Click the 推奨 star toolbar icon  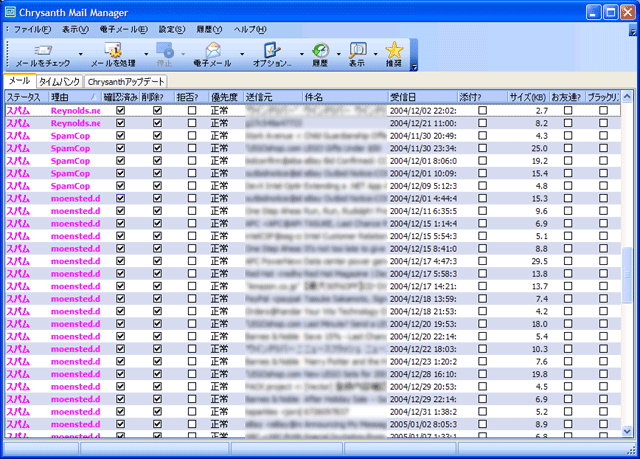coord(394,50)
